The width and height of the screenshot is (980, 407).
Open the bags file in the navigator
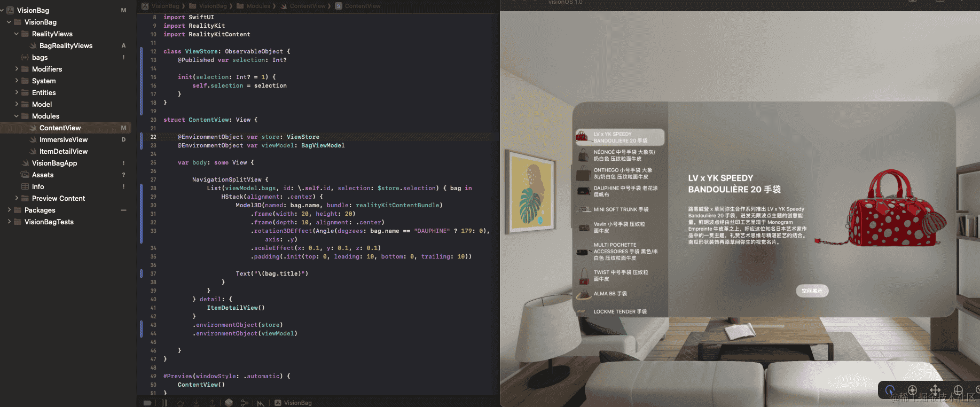(x=40, y=57)
